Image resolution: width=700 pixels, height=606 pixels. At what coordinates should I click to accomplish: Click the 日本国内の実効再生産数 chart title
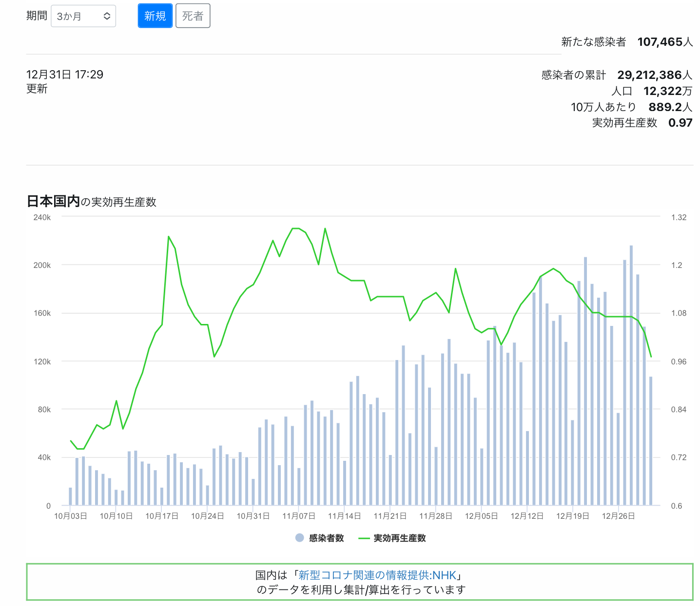coord(92,202)
